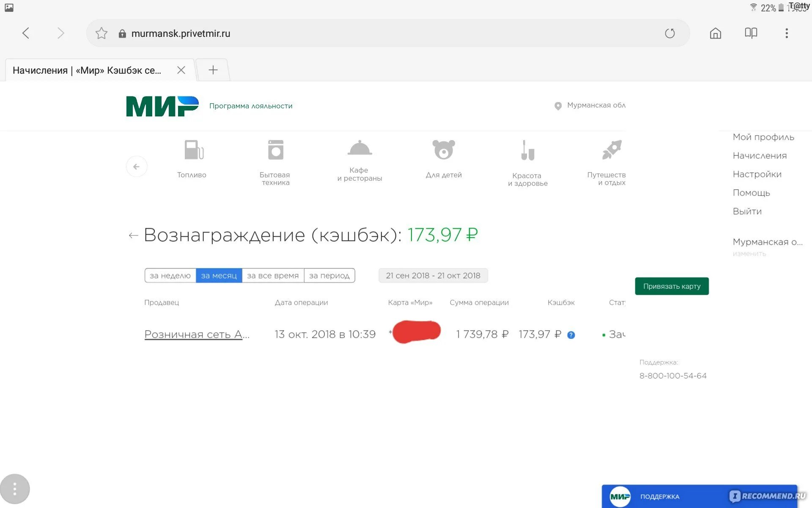
Task: Click Программа лояльности link
Action: [x=251, y=106]
